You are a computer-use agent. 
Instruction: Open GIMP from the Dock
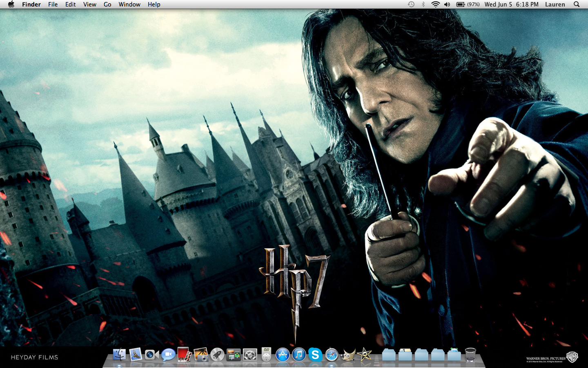coord(348,355)
